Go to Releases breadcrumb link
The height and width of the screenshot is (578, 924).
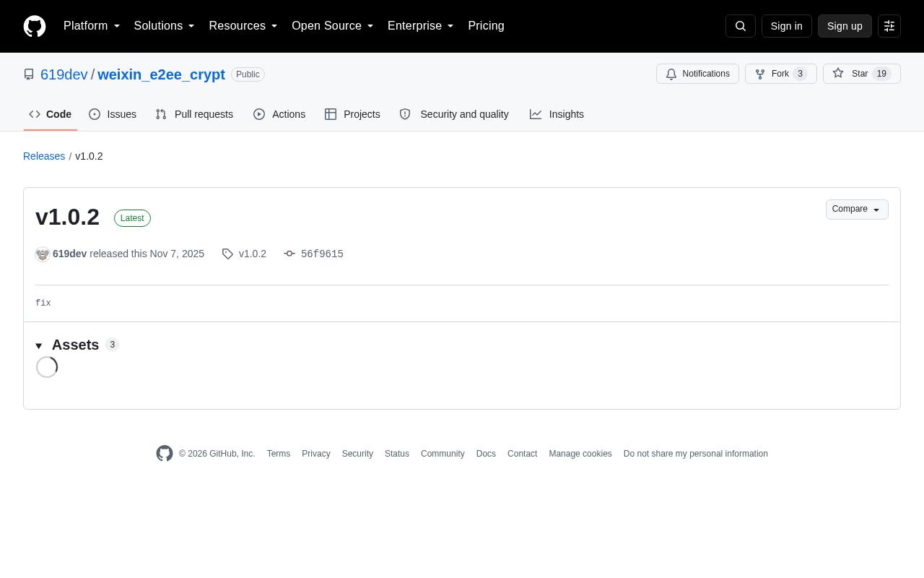(44, 156)
